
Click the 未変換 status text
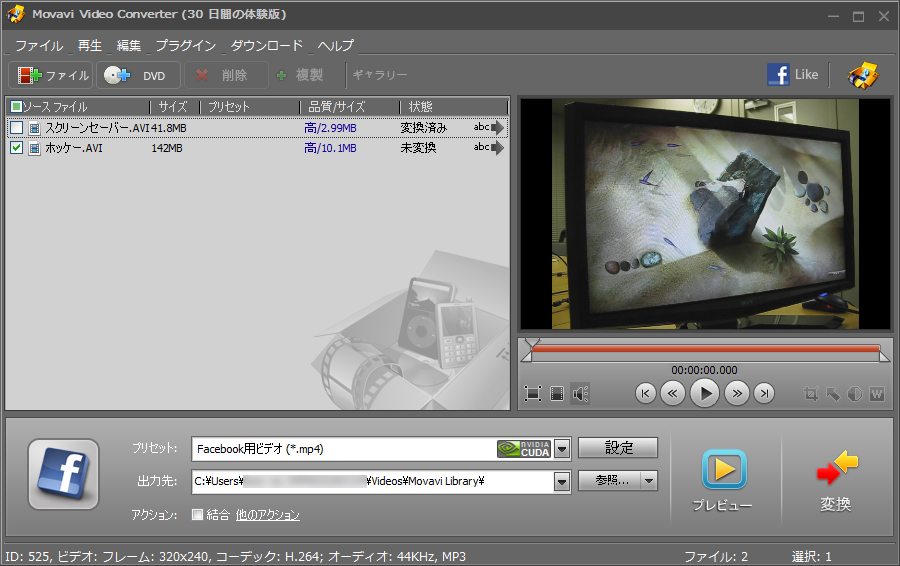418,148
